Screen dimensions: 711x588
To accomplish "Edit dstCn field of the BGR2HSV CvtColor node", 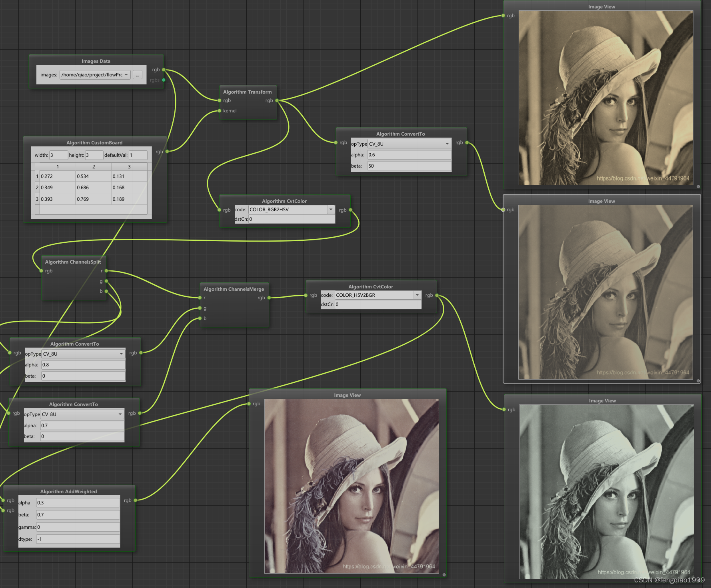I will 292,219.
